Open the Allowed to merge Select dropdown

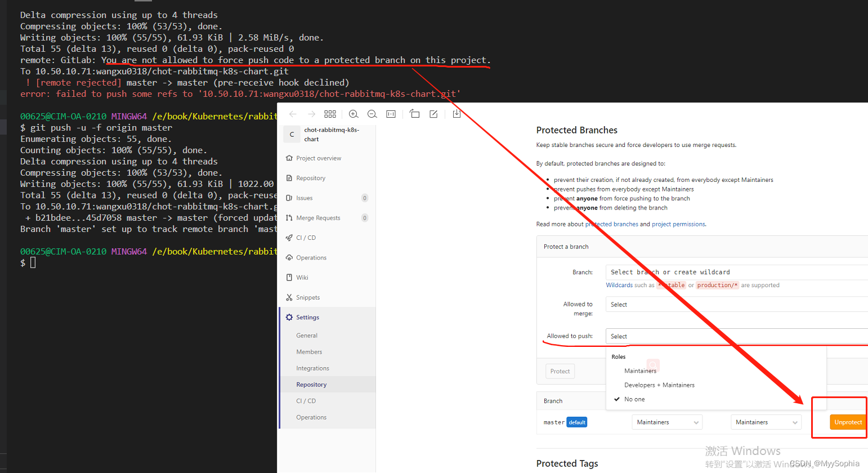pos(736,305)
